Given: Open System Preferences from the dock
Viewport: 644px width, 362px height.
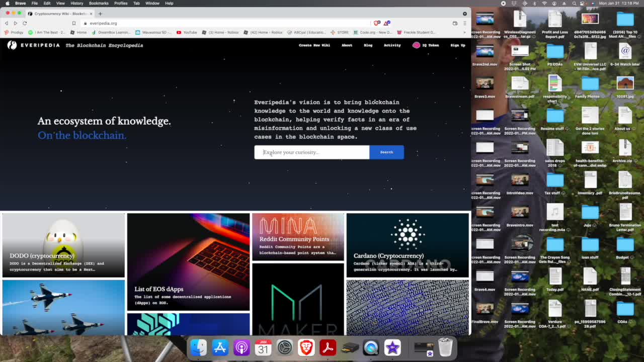Looking at the screenshot, I should (x=285, y=347).
